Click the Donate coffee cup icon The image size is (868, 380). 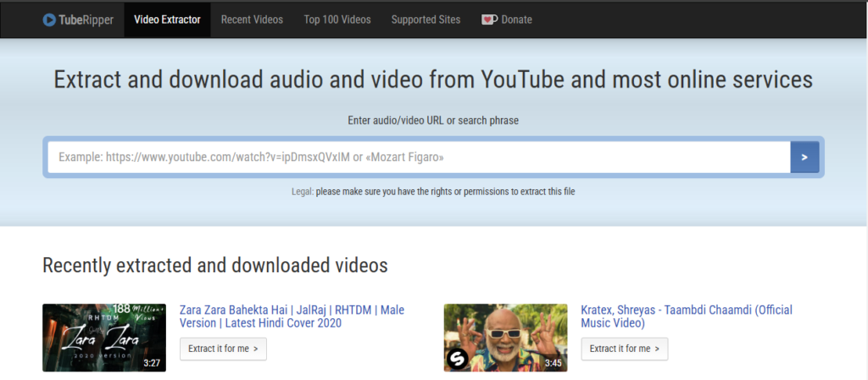click(x=489, y=20)
